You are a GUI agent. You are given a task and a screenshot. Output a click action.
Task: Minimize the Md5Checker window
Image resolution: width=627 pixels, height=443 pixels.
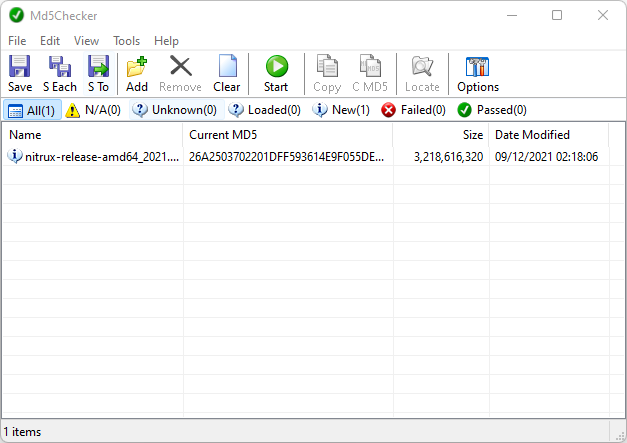pos(512,16)
